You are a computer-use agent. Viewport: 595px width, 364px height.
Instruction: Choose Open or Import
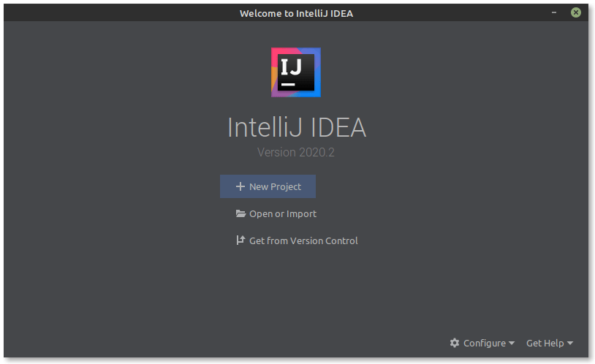click(283, 214)
